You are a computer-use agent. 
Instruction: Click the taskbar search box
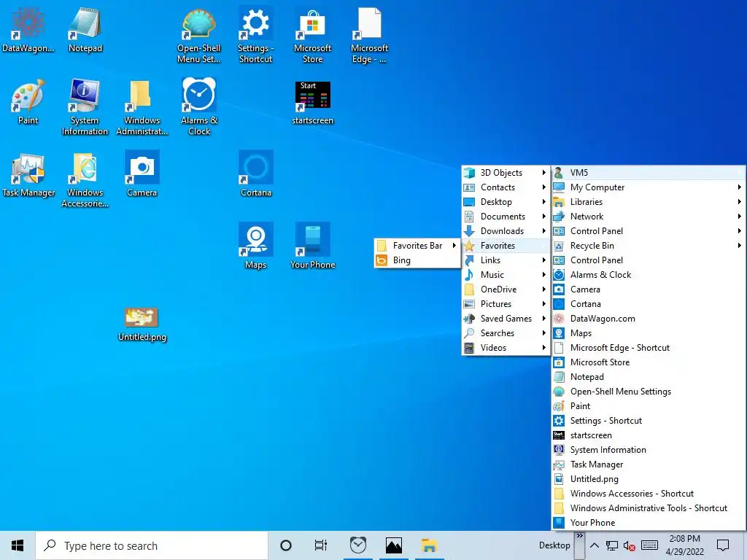coord(152,545)
